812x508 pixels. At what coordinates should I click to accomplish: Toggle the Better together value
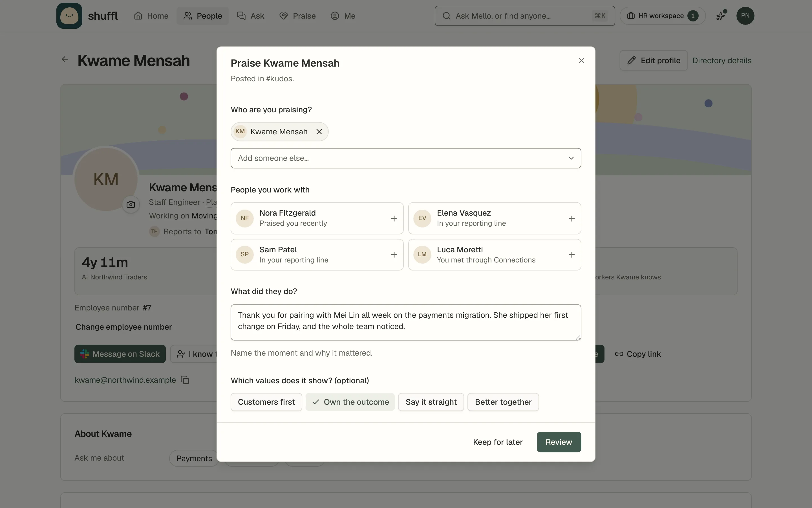click(503, 402)
